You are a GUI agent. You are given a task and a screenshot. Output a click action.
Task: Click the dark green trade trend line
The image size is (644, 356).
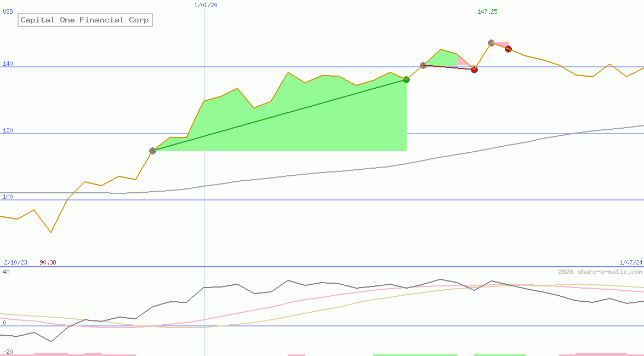(280, 116)
